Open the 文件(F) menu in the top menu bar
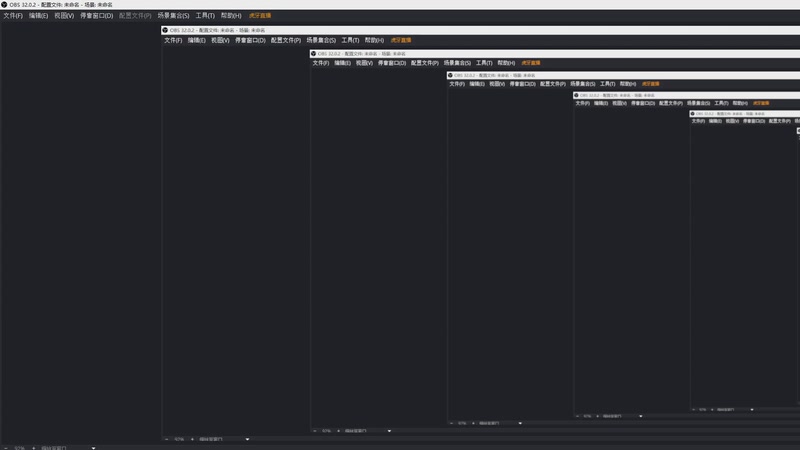Image resolution: width=800 pixels, height=450 pixels. pyautogui.click(x=13, y=16)
